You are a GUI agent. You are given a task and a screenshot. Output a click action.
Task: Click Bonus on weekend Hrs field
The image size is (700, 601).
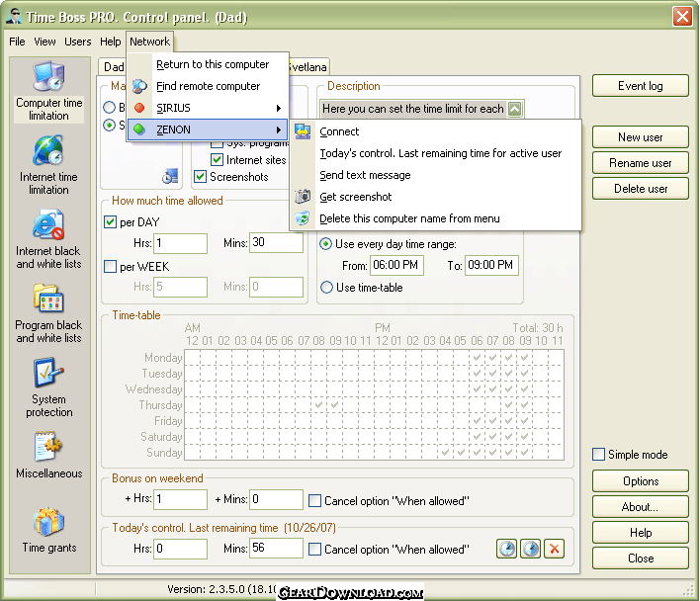[180, 499]
